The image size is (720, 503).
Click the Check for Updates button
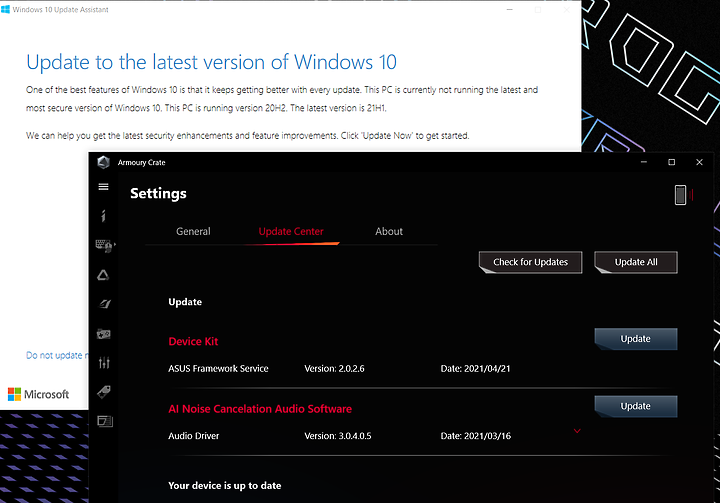point(530,262)
